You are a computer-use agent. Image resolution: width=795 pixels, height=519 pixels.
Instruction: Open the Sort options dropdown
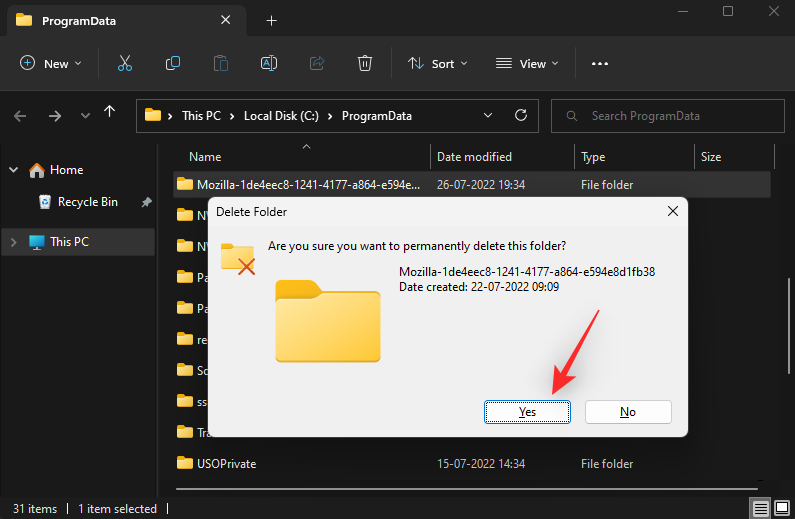[x=438, y=63]
